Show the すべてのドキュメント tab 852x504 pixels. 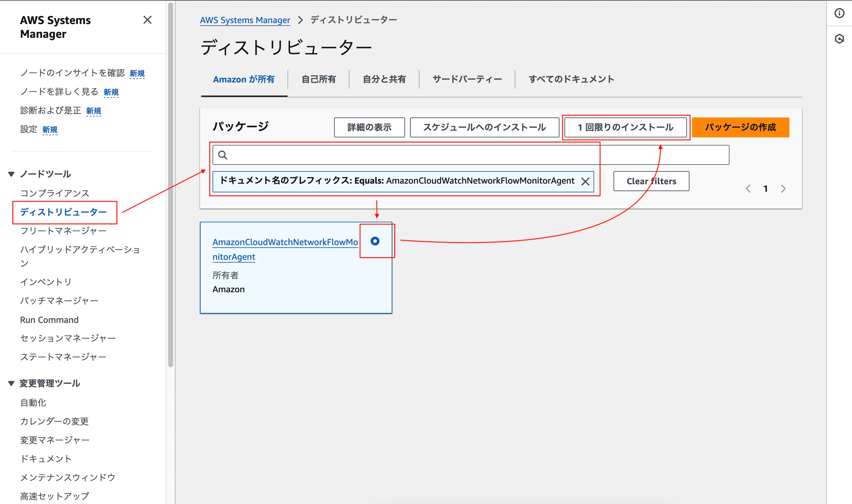[x=571, y=79]
